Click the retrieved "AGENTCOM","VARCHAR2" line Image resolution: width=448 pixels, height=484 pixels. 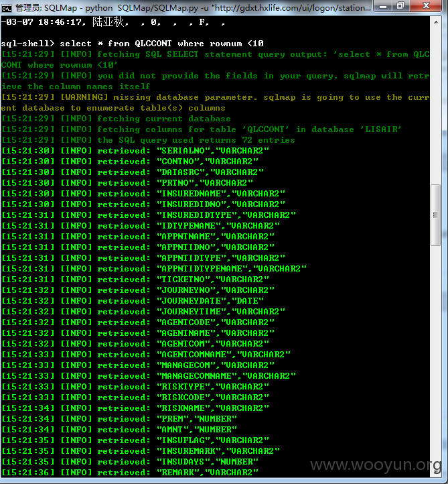pyautogui.click(x=135, y=343)
